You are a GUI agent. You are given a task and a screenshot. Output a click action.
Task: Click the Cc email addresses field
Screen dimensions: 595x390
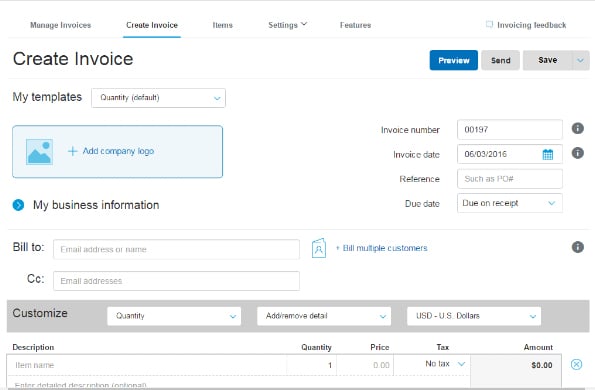[x=176, y=281]
